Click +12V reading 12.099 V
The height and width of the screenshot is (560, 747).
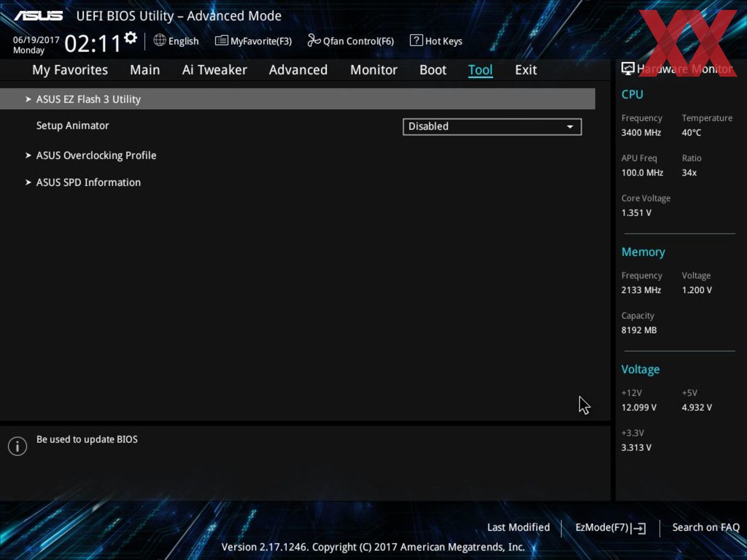tap(639, 408)
